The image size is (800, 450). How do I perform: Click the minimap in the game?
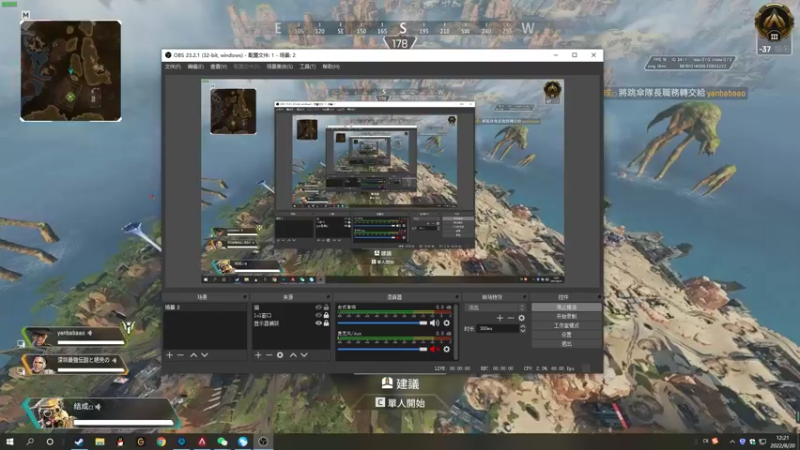coord(71,71)
